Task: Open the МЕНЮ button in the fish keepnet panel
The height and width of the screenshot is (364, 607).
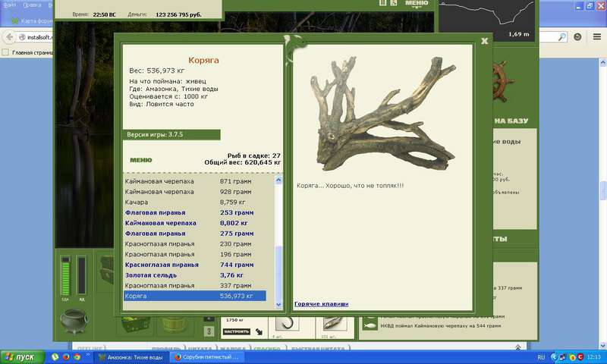Action: pos(141,160)
